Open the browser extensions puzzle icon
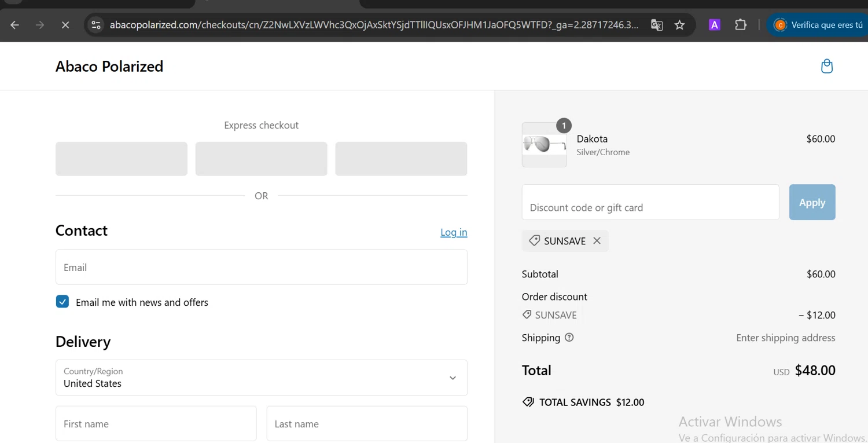The height and width of the screenshot is (443, 868). click(x=741, y=25)
